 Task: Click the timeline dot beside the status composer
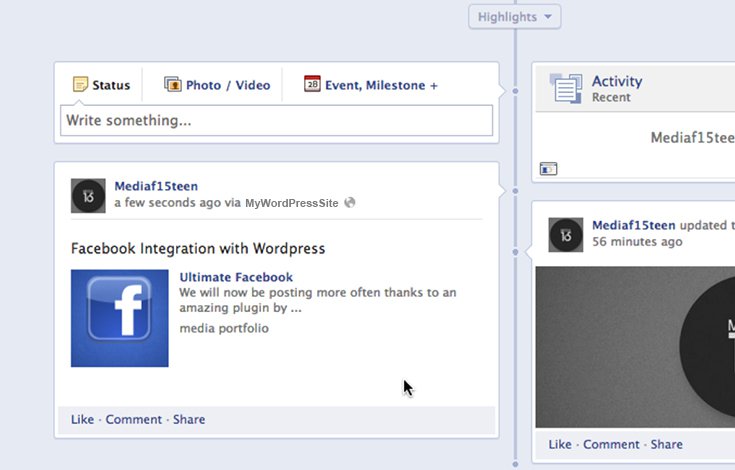pos(515,91)
